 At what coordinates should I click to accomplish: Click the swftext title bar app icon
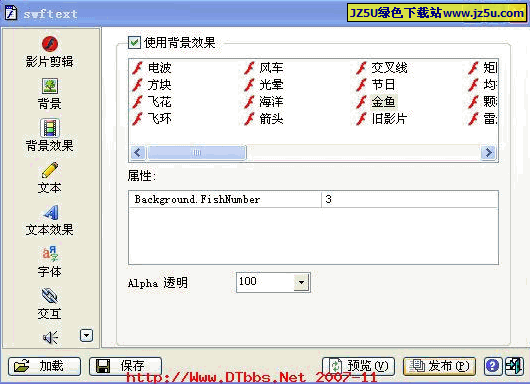[x=10, y=13]
